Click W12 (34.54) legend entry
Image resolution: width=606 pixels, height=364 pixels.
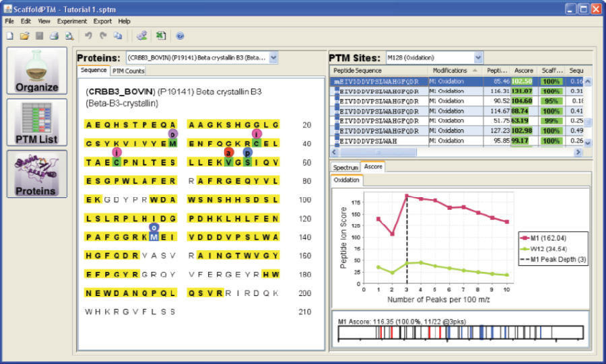tap(543, 249)
